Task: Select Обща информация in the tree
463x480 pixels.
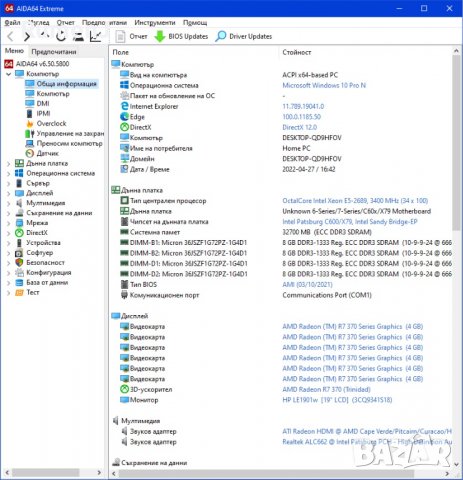Action: (x=61, y=83)
